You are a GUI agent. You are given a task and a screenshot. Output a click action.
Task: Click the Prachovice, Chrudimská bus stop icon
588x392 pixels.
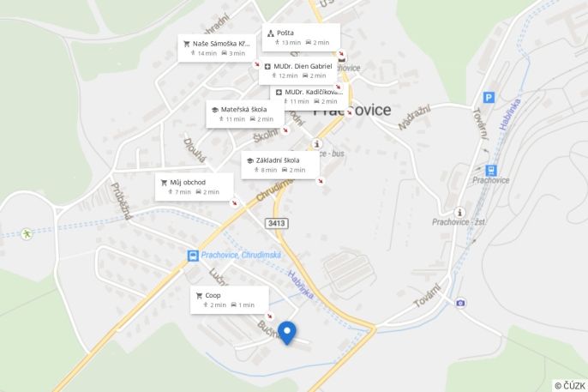pyautogui.click(x=193, y=256)
